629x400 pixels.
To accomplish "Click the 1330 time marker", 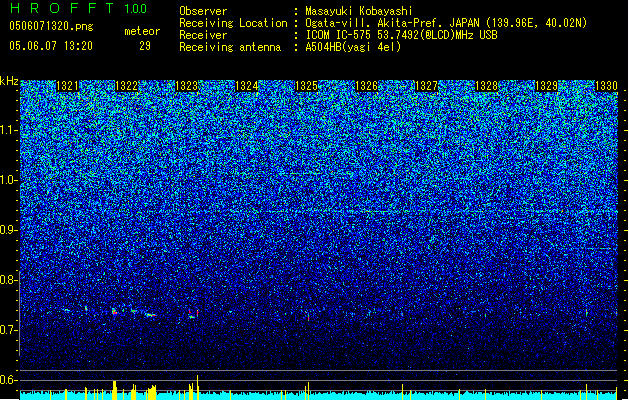I will 606,86.
